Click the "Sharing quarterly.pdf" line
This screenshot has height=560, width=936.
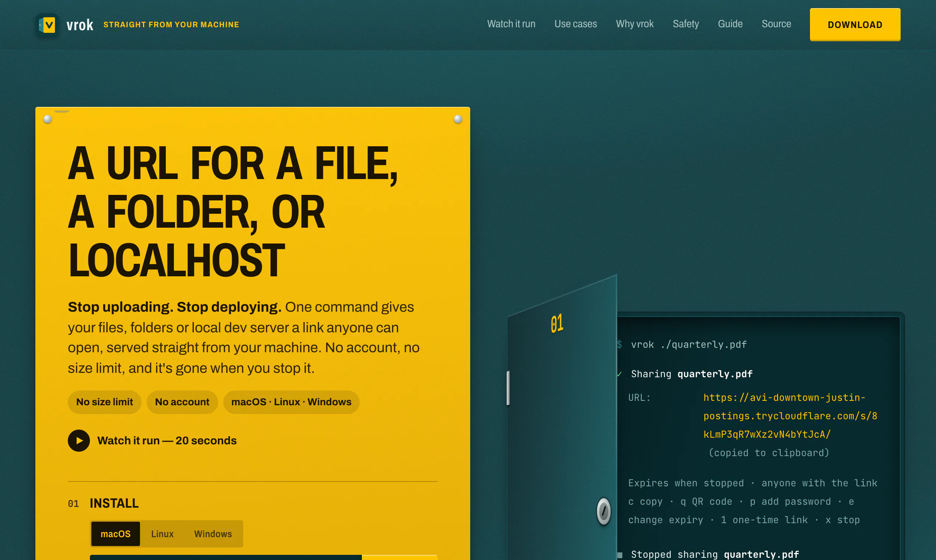(691, 374)
